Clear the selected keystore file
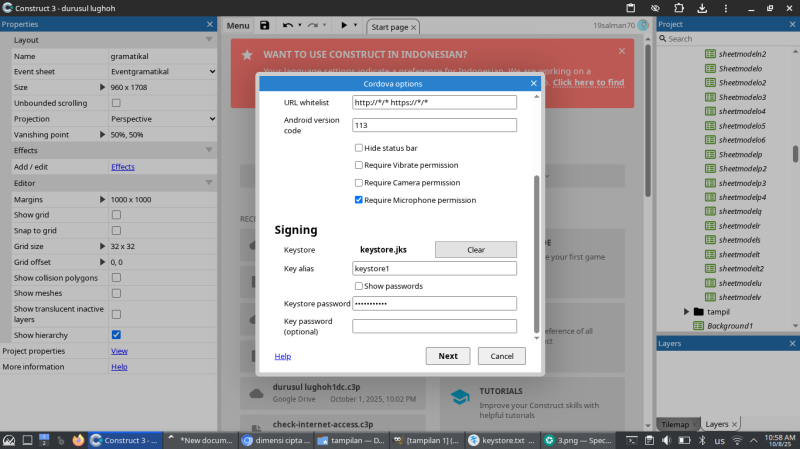800x449 pixels. pos(475,249)
